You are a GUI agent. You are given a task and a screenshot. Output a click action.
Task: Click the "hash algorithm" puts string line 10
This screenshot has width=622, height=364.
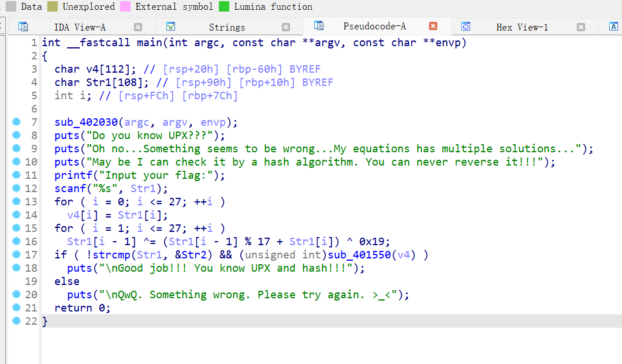pyautogui.click(x=315, y=162)
